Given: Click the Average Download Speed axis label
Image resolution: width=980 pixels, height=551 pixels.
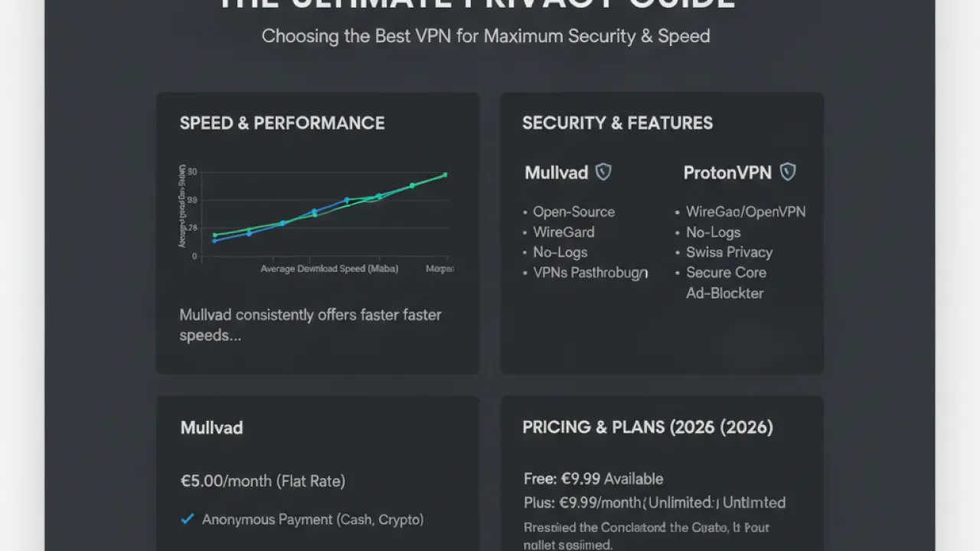Looking at the screenshot, I should point(329,269).
